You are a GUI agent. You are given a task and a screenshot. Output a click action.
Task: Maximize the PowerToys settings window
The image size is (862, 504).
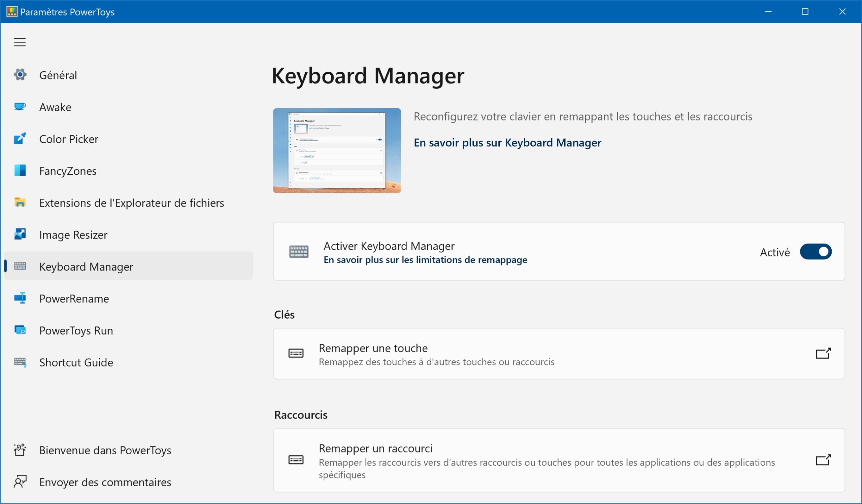click(x=805, y=12)
